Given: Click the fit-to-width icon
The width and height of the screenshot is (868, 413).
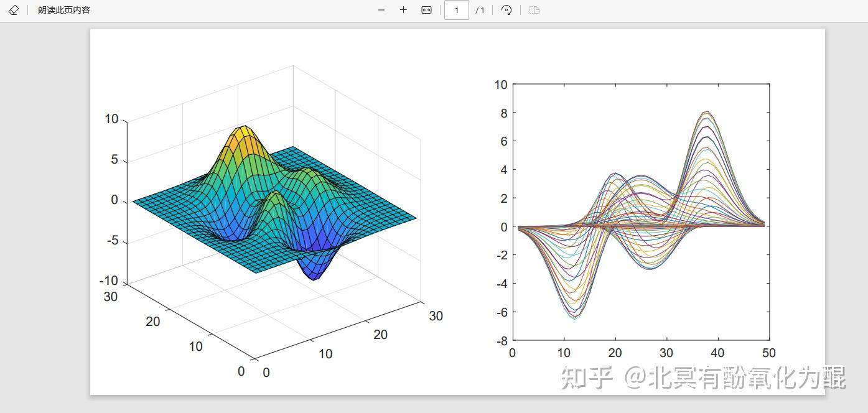Looking at the screenshot, I should 426,10.
